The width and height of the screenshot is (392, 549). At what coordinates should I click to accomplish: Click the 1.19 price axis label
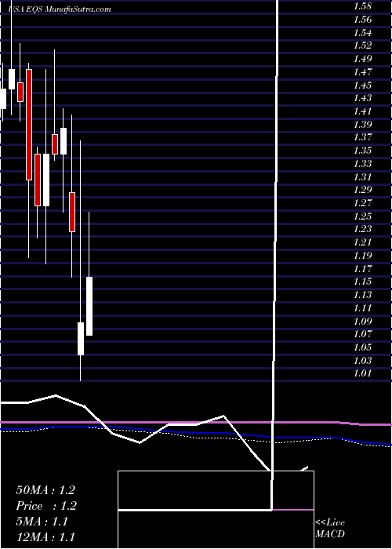362,255
